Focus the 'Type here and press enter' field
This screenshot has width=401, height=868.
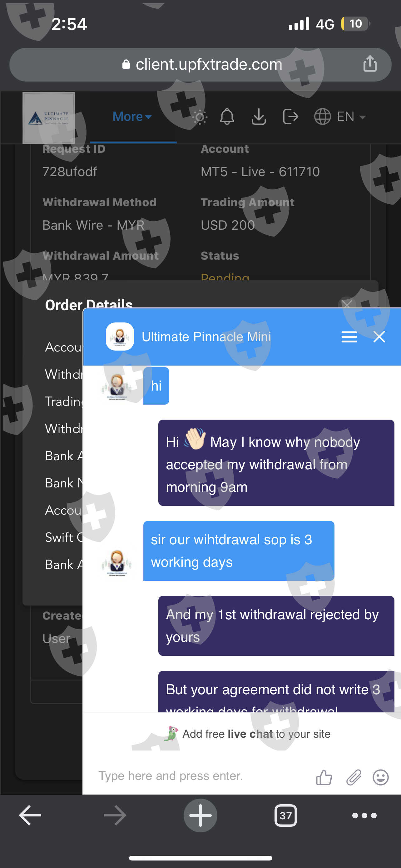click(x=202, y=776)
